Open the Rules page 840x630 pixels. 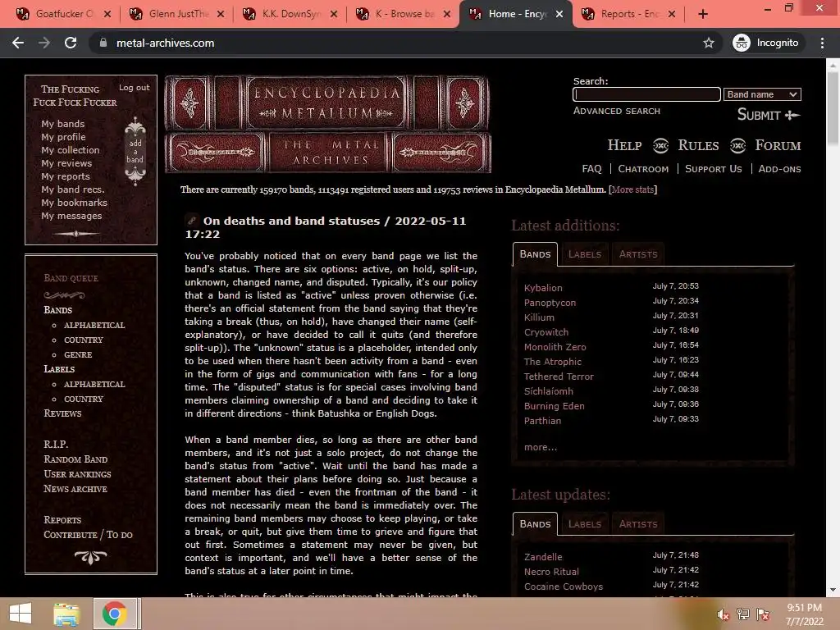(x=698, y=145)
